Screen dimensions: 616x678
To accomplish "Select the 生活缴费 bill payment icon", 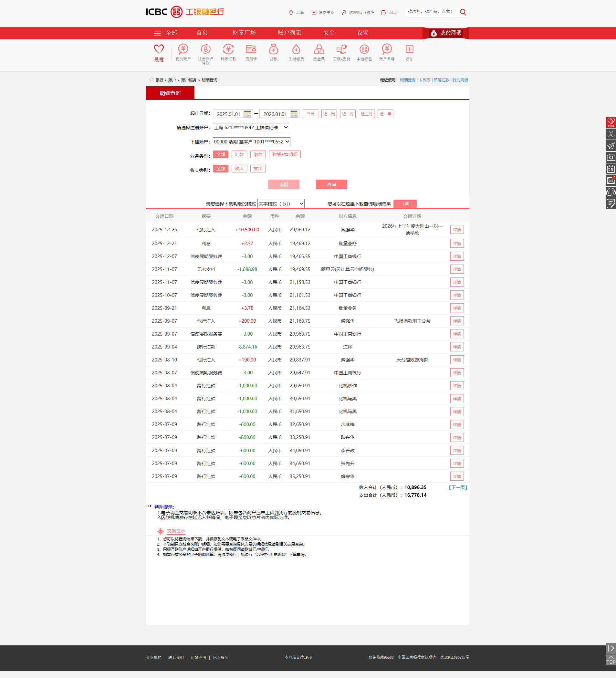I will pos(296,50).
